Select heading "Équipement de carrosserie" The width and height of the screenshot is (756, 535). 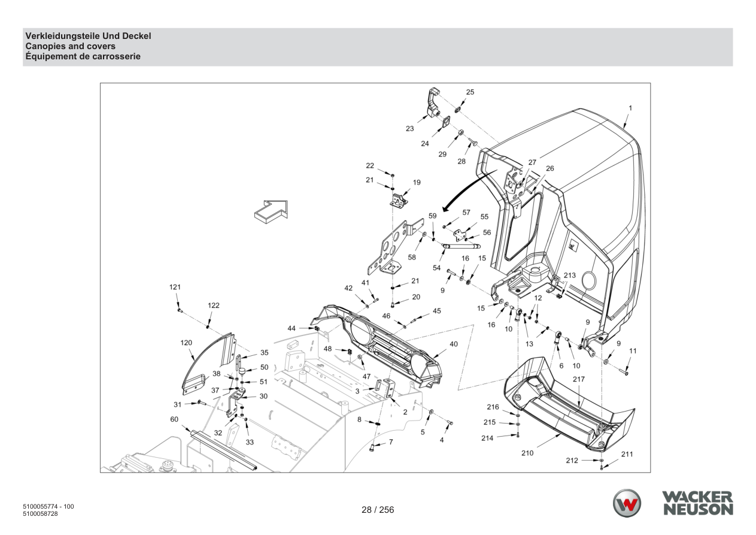(83, 56)
